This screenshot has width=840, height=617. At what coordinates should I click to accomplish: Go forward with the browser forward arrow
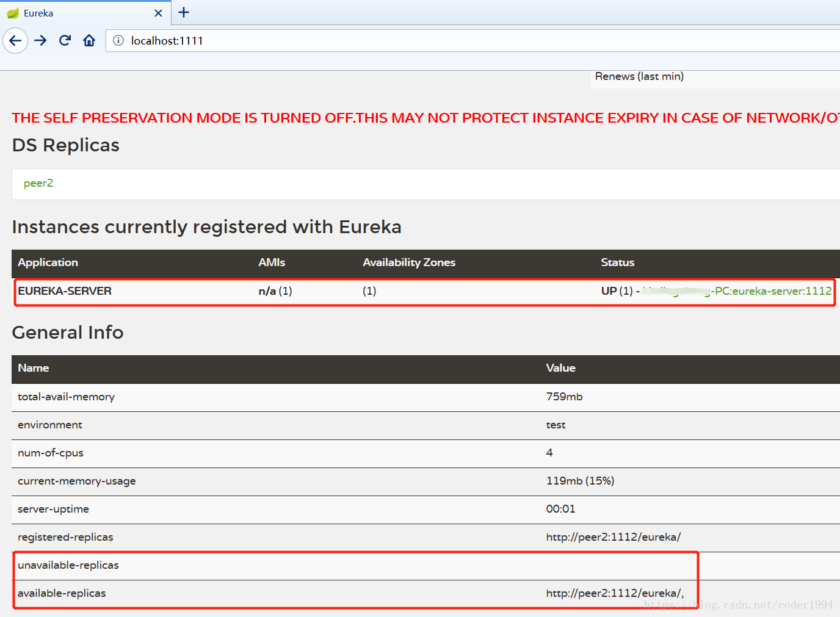[40, 41]
